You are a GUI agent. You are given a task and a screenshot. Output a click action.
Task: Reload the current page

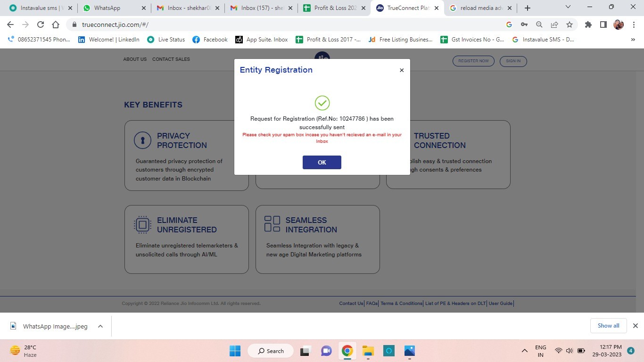coord(41,25)
